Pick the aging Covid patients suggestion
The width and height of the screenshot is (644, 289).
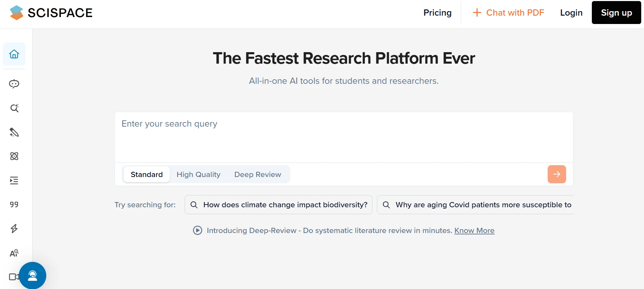coord(476,204)
